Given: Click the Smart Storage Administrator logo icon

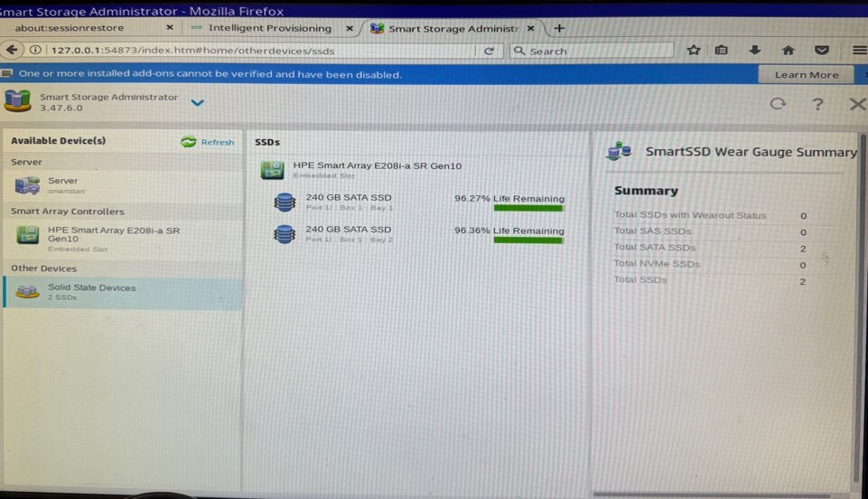Looking at the screenshot, I should pos(17,101).
